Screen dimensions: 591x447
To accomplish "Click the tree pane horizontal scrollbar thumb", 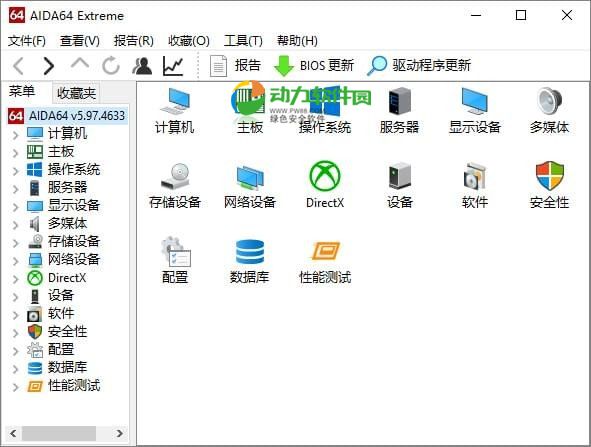I will [x=59, y=433].
